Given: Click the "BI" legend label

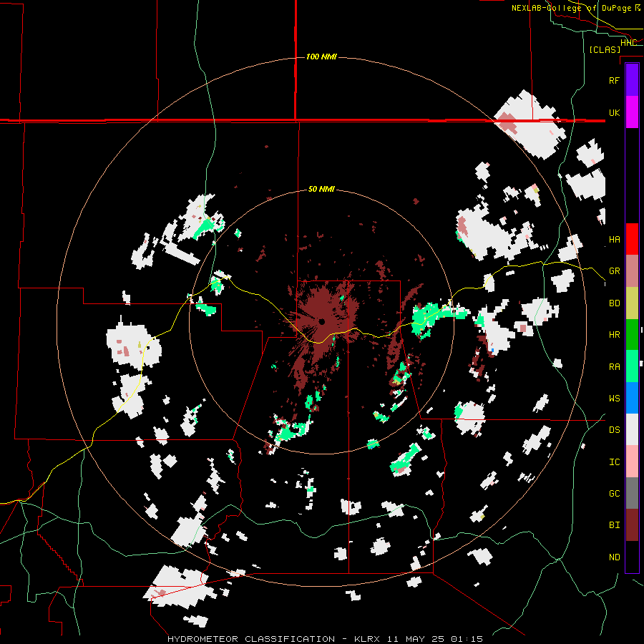Looking at the screenshot, I should coord(614,525).
